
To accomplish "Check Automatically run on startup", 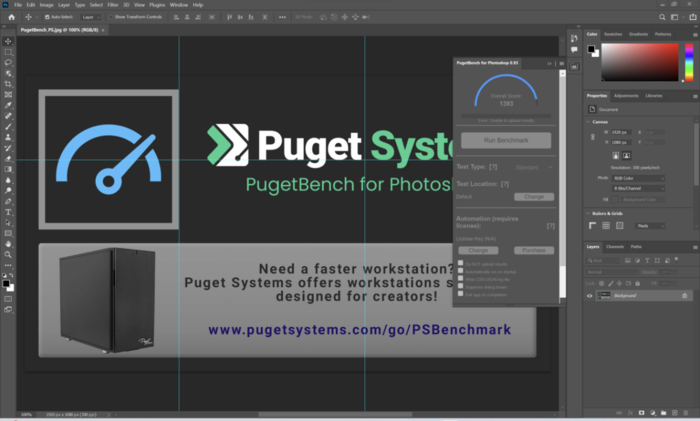I will (461, 271).
